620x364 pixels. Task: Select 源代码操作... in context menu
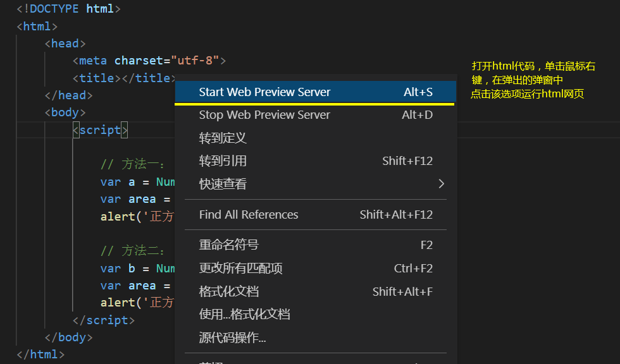coord(232,338)
